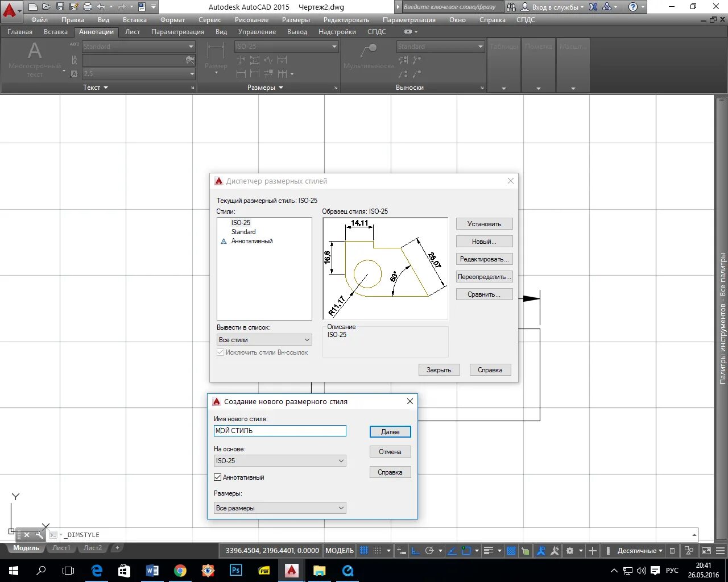
Task: Click the Далее button
Action: pyautogui.click(x=390, y=432)
